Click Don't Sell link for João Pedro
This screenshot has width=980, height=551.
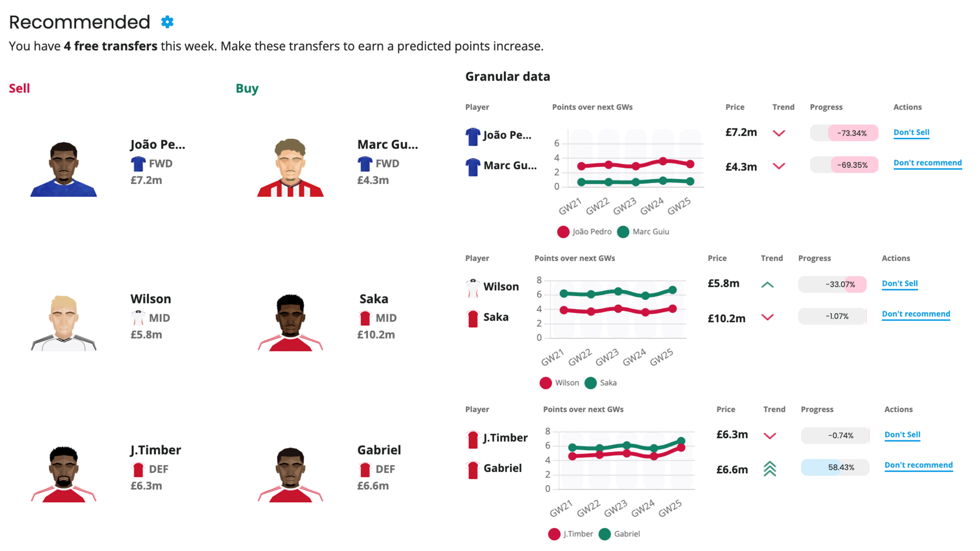(911, 132)
